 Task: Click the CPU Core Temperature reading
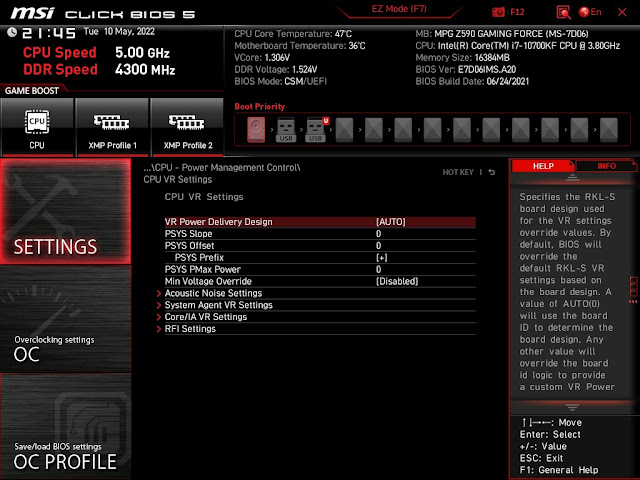(x=293, y=34)
